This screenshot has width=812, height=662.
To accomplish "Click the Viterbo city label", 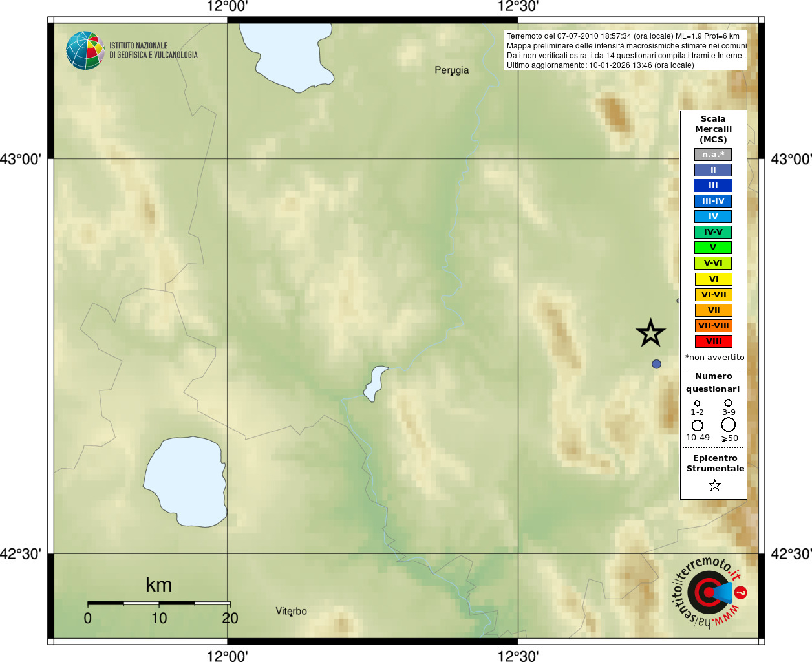I will [292, 611].
